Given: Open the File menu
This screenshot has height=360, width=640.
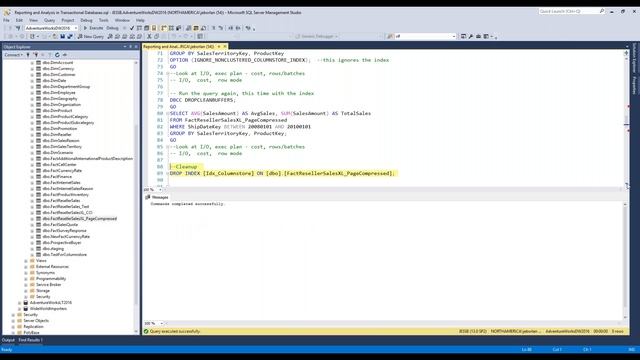Looking at the screenshot, I should coord(6,20).
